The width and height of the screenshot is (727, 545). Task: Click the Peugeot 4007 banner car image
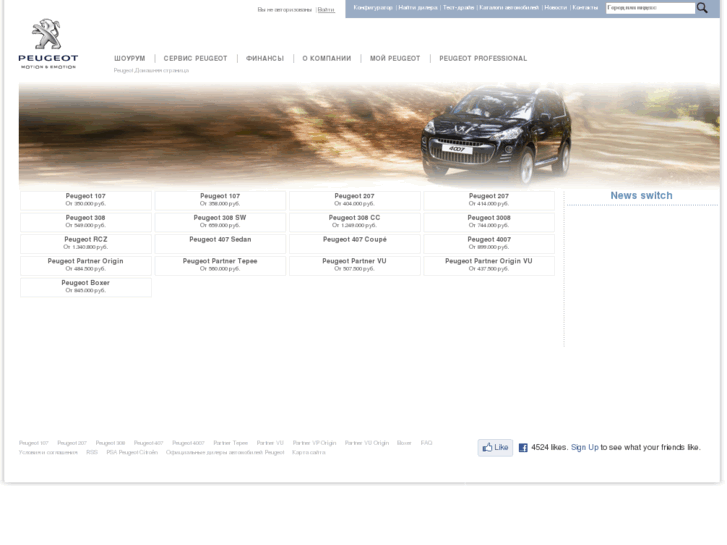(x=496, y=135)
